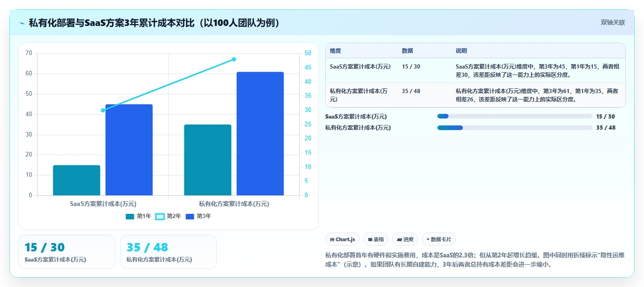Click the progress value '15 / 30'
This screenshot has width=644, height=287.
(x=606, y=117)
